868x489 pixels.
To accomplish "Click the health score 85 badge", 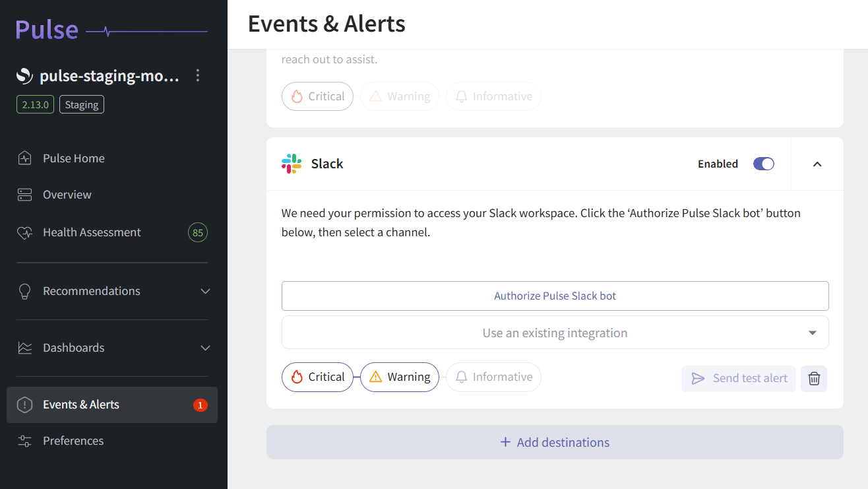I will (x=197, y=232).
